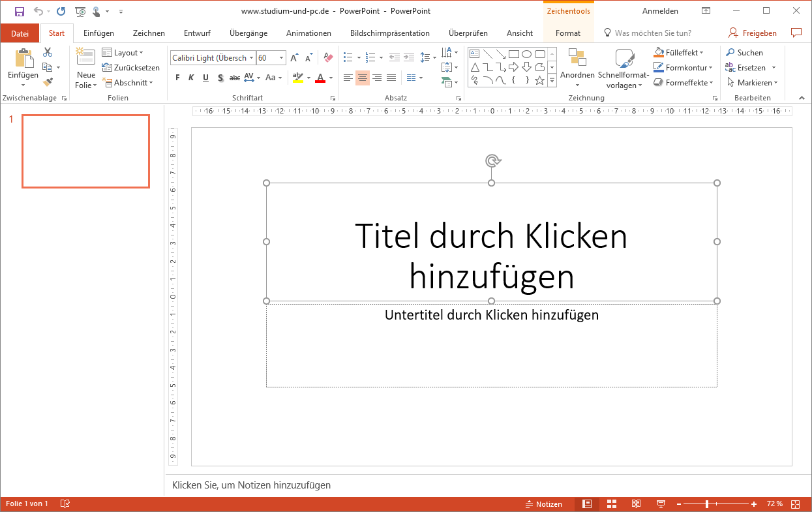Increase font size with larger A icon
Image resolution: width=812 pixels, height=512 pixels.
pyautogui.click(x=294, y=58)
